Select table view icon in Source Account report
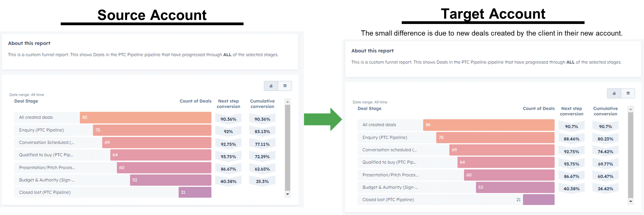Image resolution: width=644 pixels, height=215 pixels. pyautogui.click(x=285, y=86)
